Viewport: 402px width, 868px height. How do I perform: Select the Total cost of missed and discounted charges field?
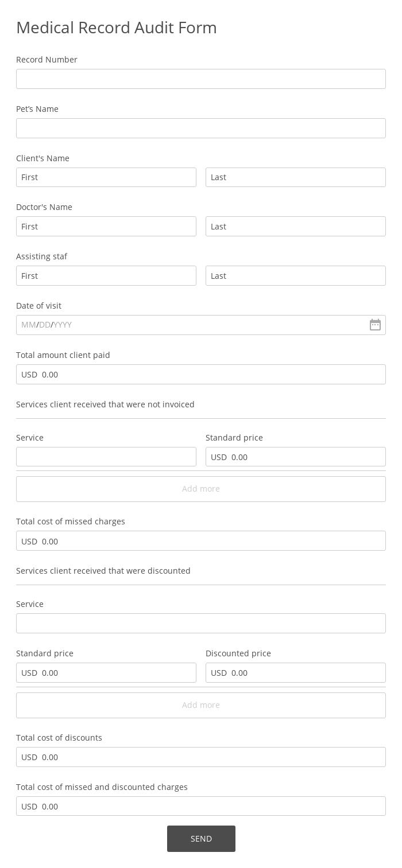(x=201, y=806)
